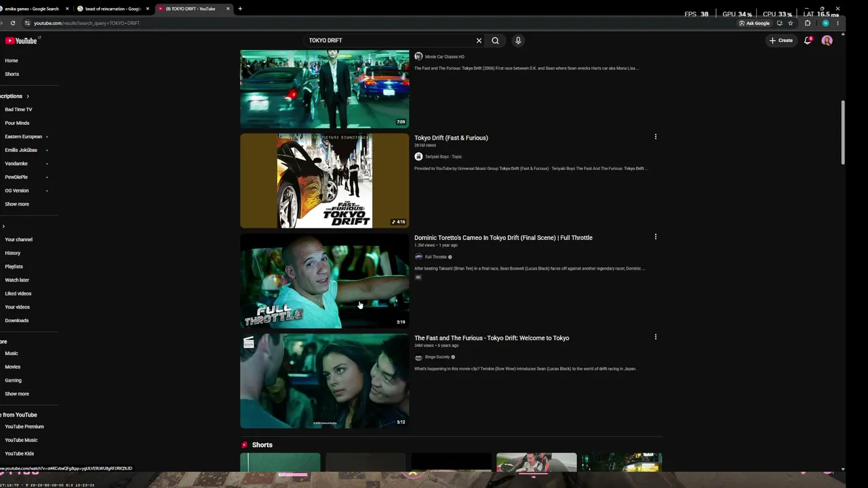The image size is (868, 488).
Task: Close the TOKYO DRIFT - YouTube tab
Action: pos(228,9)
